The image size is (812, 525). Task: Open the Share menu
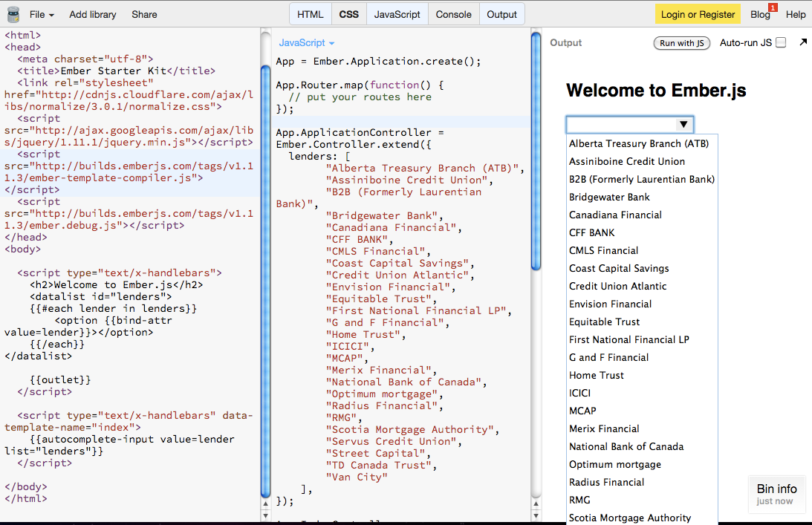click(144, 14)
